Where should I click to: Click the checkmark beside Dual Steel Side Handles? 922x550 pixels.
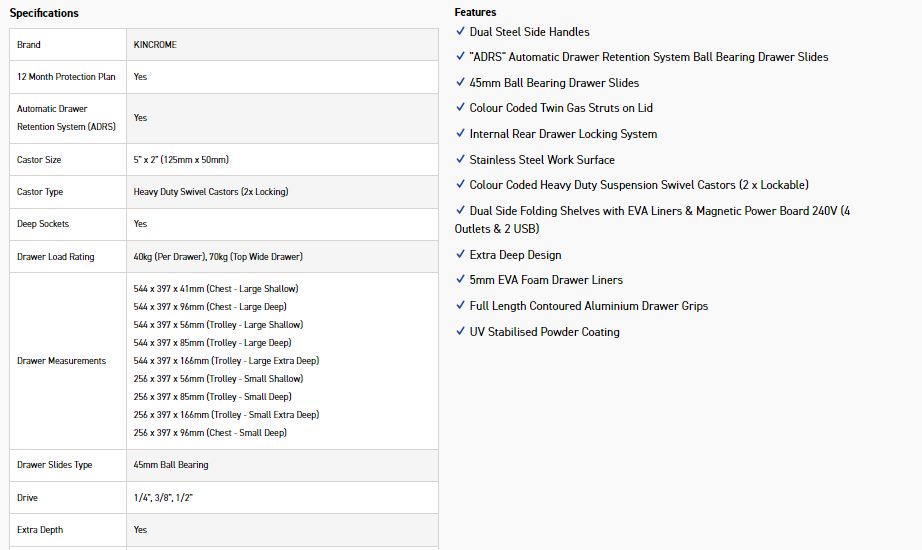click(460, 32)
